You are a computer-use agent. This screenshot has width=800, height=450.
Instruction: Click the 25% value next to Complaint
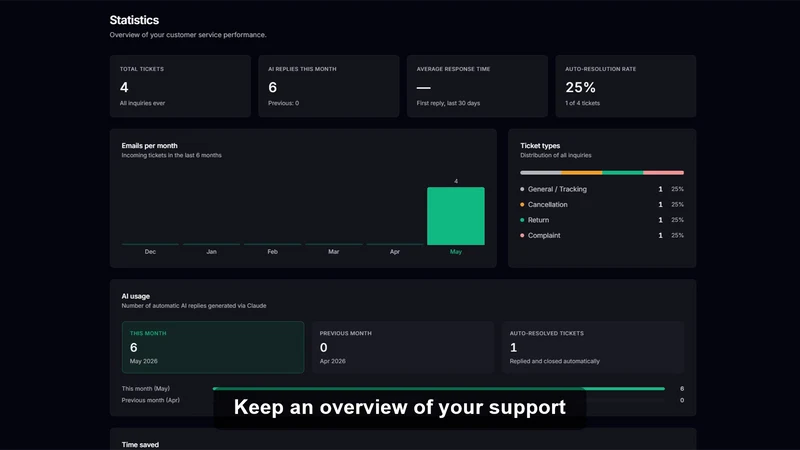click(678, 235)
